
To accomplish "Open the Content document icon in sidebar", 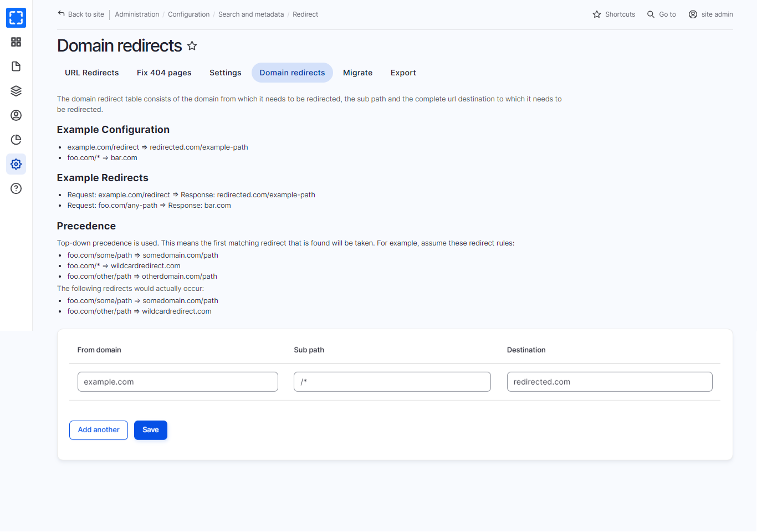I will [x=16, y=66].
